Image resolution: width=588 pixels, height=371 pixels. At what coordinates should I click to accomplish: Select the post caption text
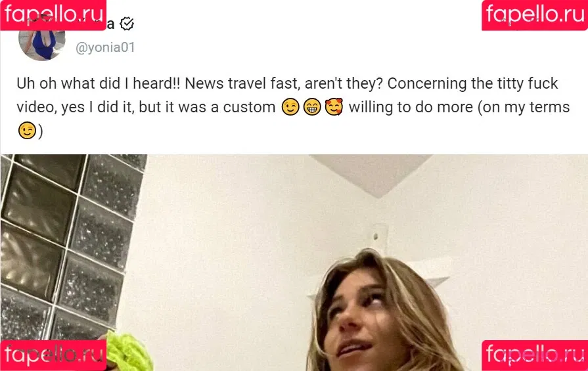(293, 107)
